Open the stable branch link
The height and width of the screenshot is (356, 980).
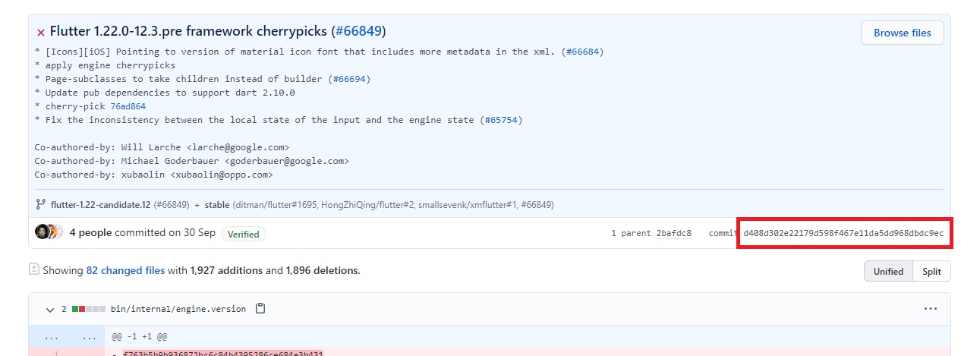[x=216, y=205]
